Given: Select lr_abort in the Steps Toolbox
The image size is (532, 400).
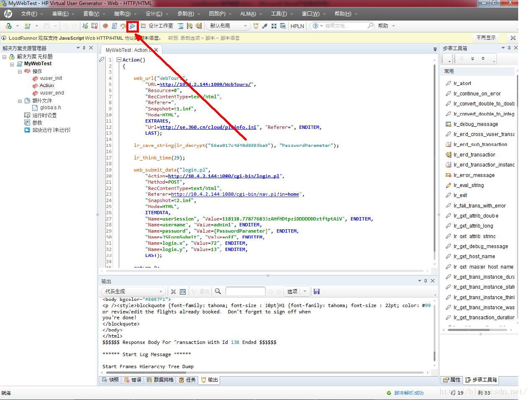Looking at the screenshot, I should (462, 83).
